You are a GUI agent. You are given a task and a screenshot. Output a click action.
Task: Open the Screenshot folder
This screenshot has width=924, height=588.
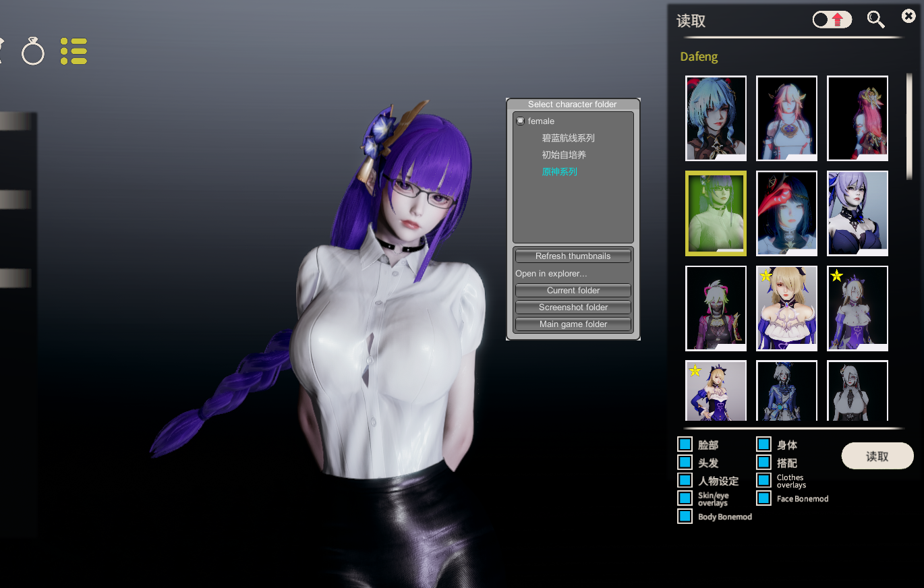coord(573,307)
